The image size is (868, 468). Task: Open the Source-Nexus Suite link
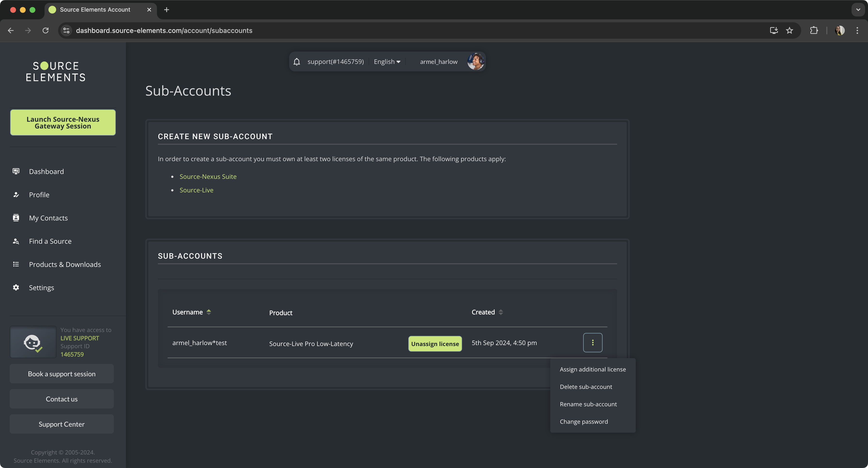coord(208,176)
